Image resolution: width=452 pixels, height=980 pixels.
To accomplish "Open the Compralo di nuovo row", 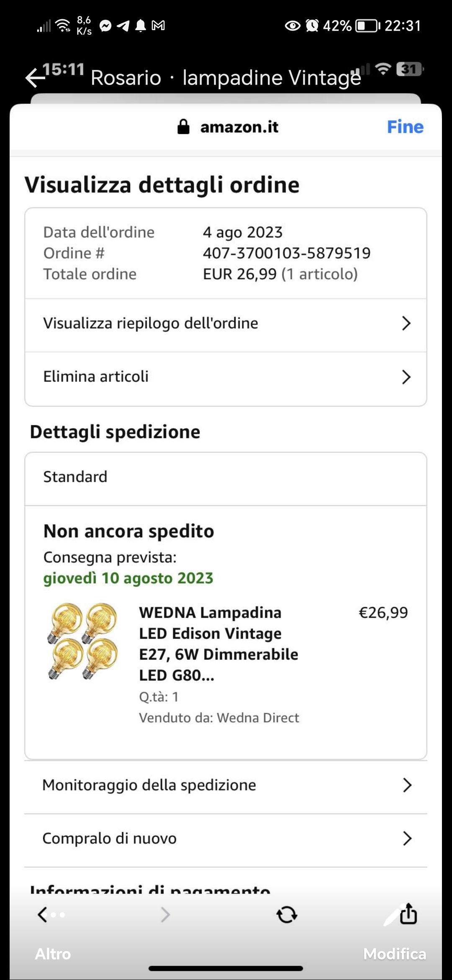I will [226, 838].
